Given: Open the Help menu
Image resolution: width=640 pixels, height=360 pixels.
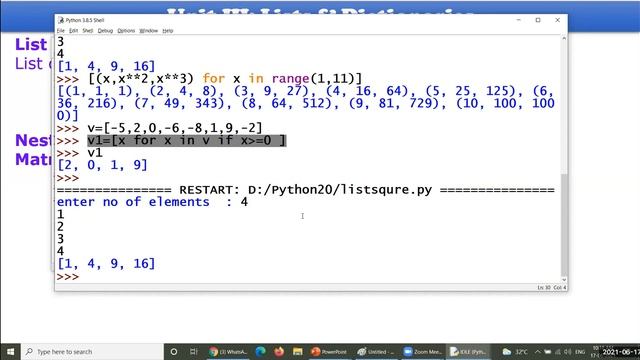Looking at the screenshot, I should pos(167,31).
